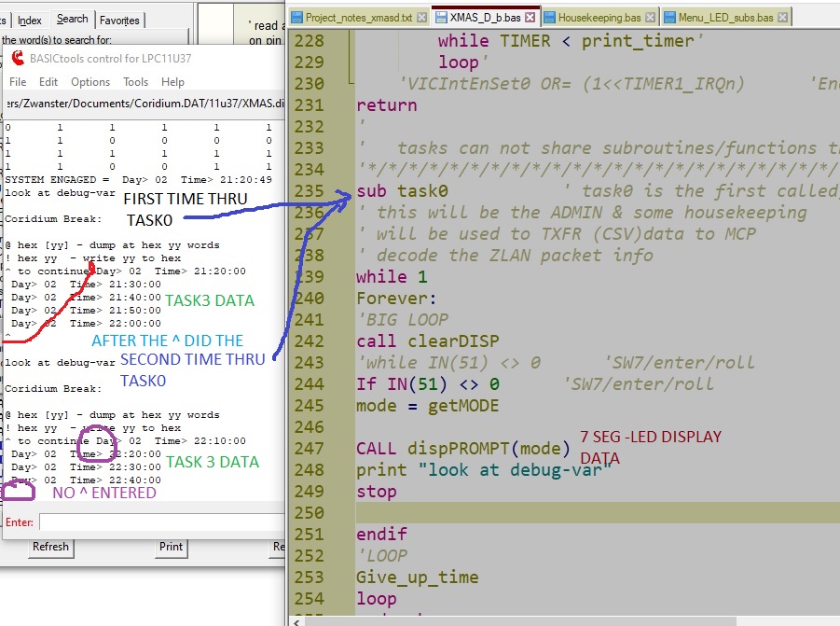Switch to the Index tab
Viewport: 840px width, 626px height.
[x=30, y=20]
